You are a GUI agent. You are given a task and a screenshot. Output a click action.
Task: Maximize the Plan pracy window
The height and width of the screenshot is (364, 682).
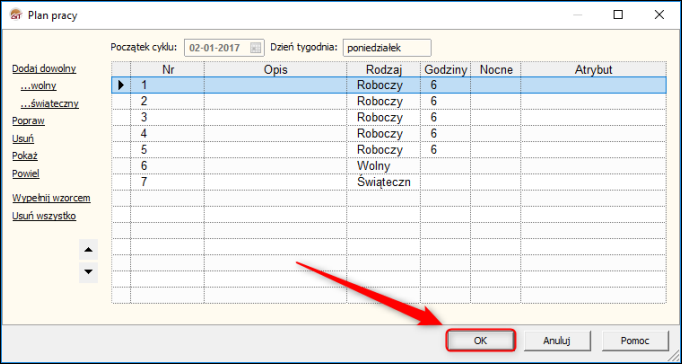point(618,15)
